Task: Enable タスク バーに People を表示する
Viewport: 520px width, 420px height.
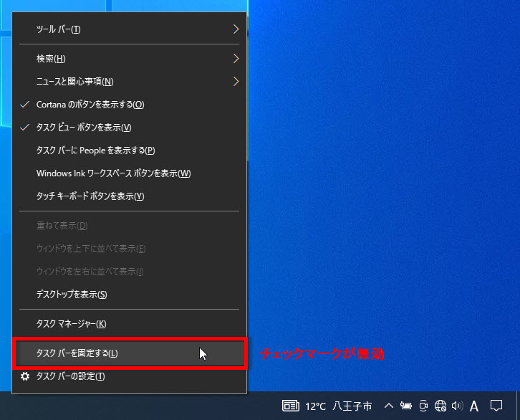Action: point(95,151)
